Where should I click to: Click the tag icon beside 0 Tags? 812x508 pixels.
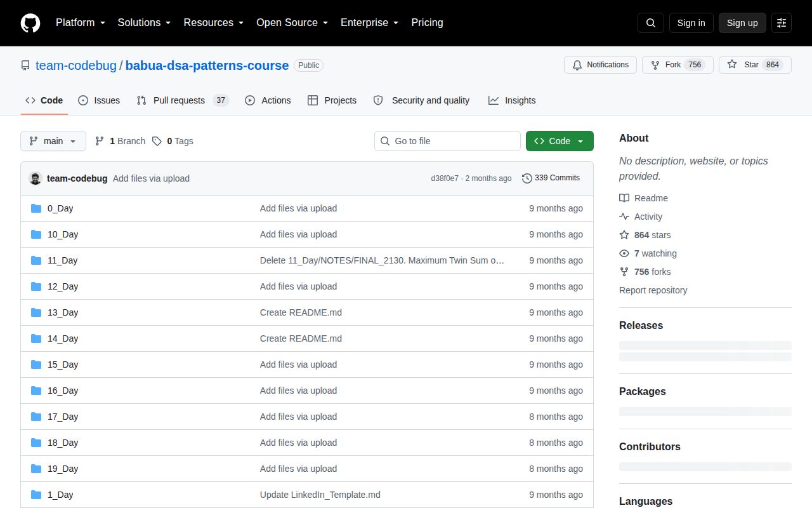click(x=157, y=141)
